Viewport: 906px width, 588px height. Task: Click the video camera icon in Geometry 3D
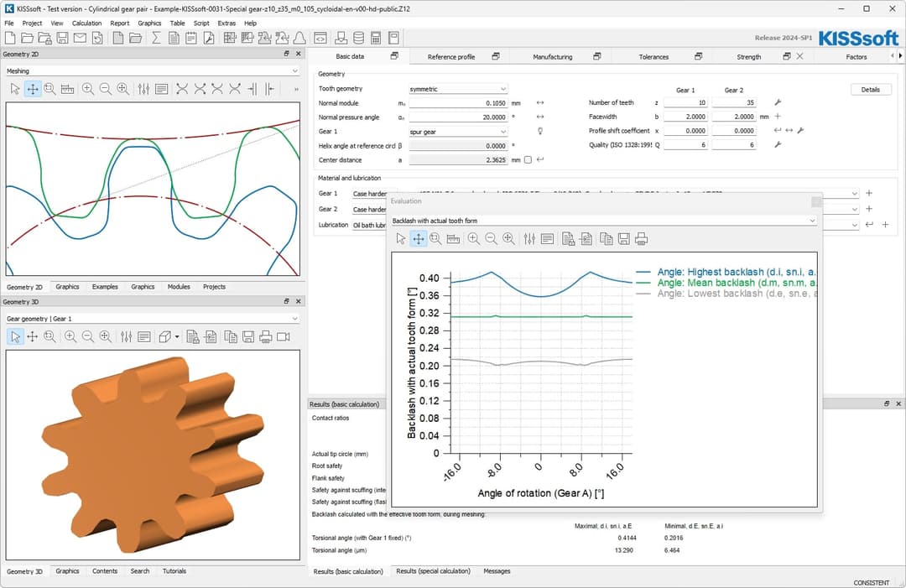[284, 336]
